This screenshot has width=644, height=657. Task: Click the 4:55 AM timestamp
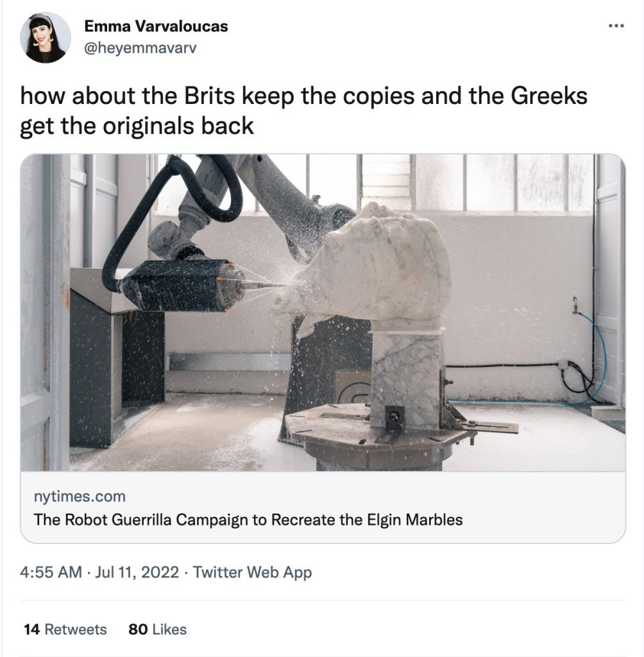51,572
